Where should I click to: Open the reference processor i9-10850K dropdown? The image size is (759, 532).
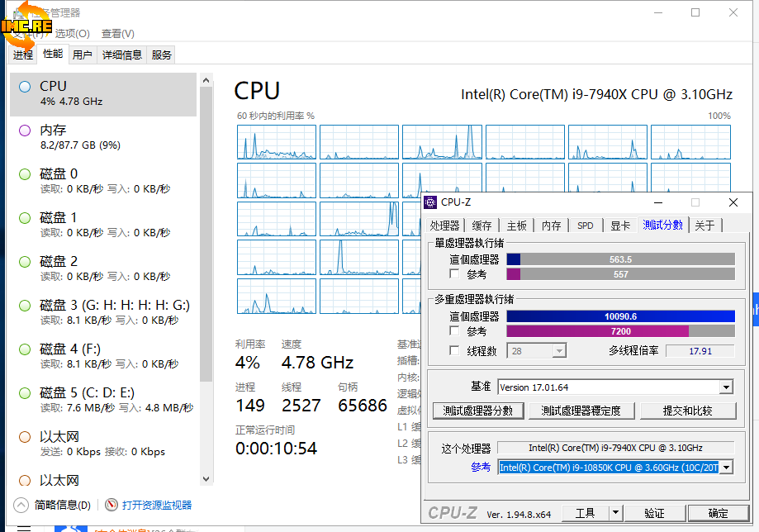pos(725,468)
